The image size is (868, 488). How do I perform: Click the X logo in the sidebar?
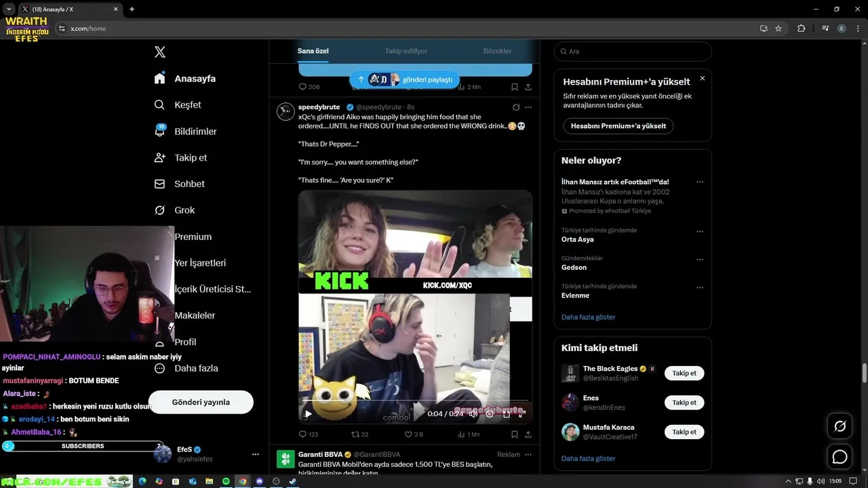click(160, 52)
